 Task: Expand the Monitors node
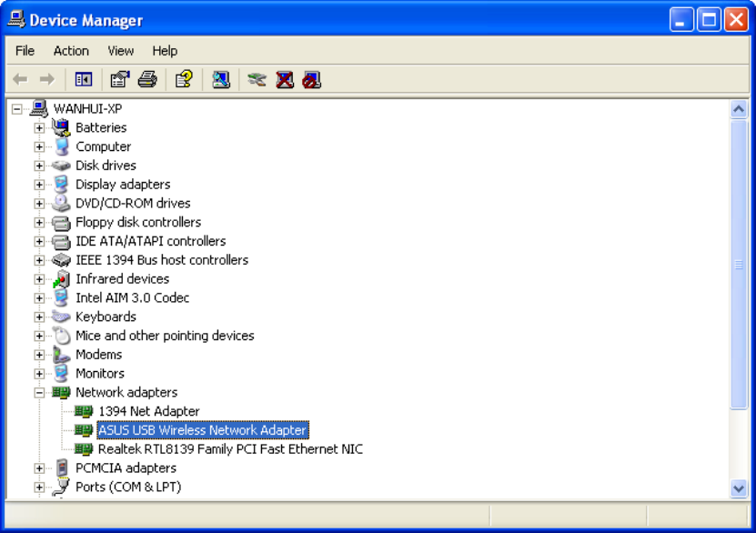pos(39,374)
